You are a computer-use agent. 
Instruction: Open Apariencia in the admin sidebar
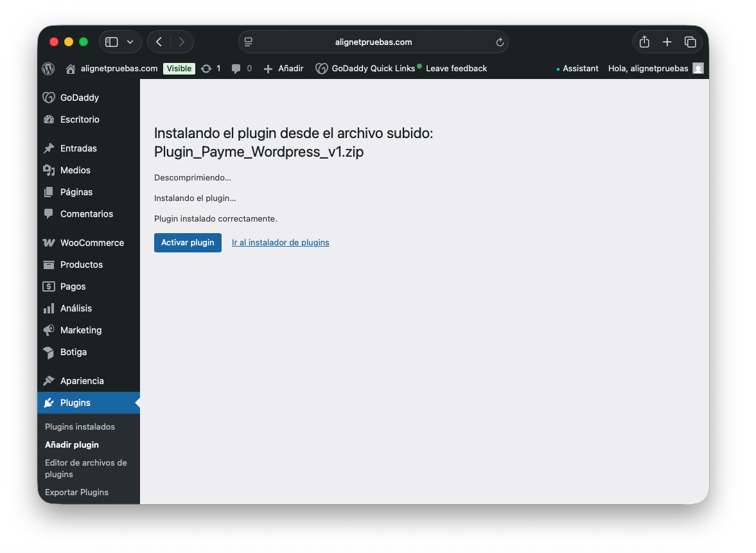click(x=82, y=381)
